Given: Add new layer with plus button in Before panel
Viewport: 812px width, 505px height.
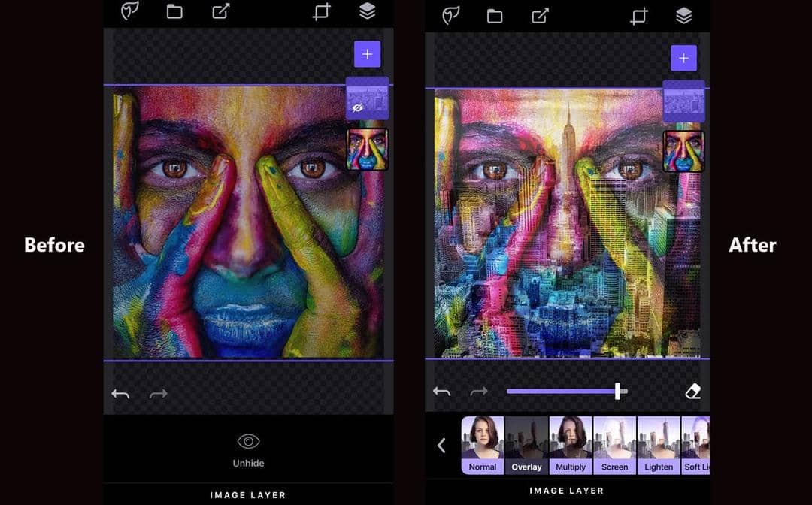Looking at the screenshot, I should pos(367,54).
